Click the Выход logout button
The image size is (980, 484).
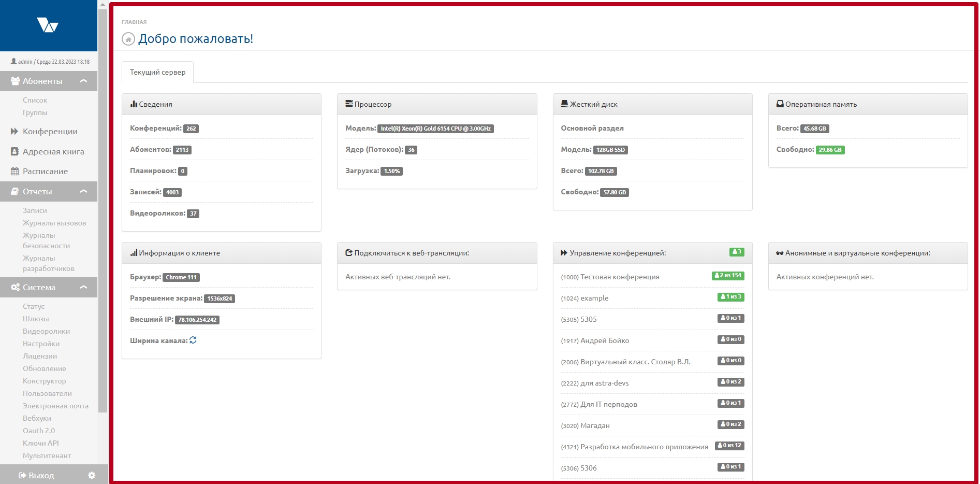[x=36, y=475]
